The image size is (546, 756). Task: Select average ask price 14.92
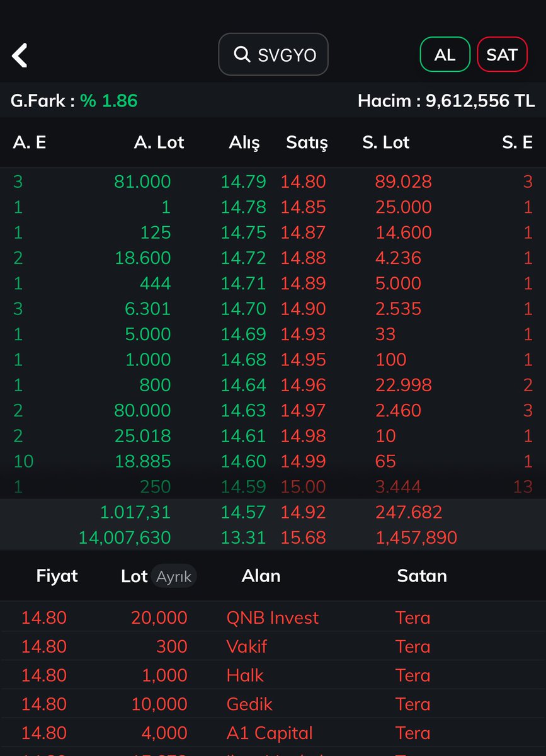[x=304, y=512]
